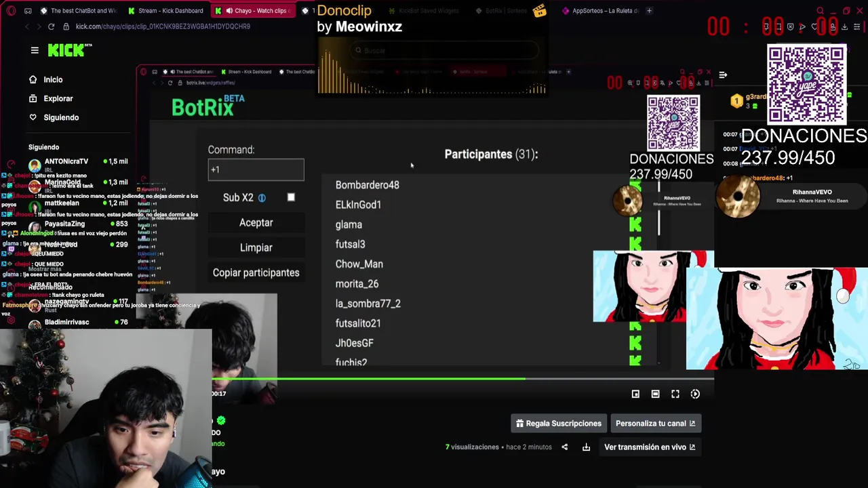Click the kick.com address bar URL
868x488 pixels.
point(163,26)
